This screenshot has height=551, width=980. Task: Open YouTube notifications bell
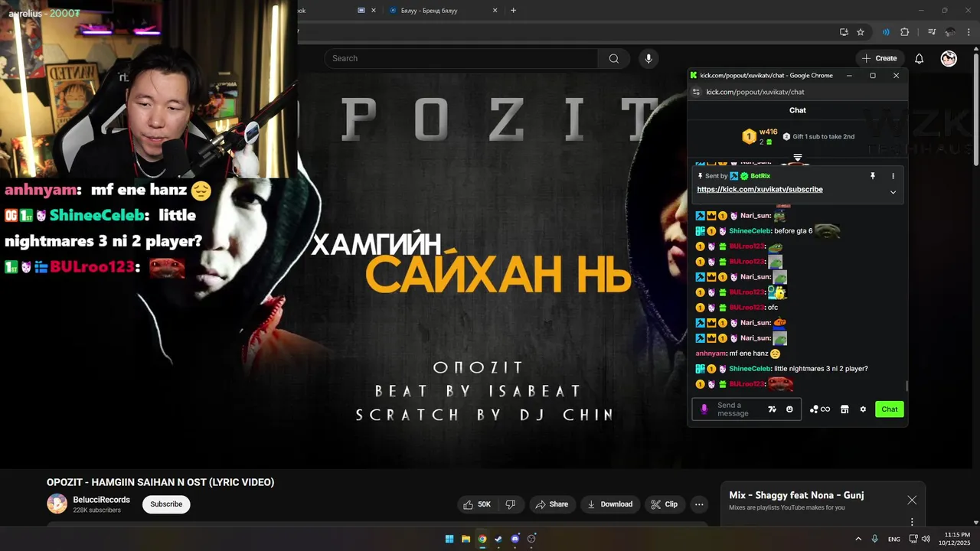(920, 58)
